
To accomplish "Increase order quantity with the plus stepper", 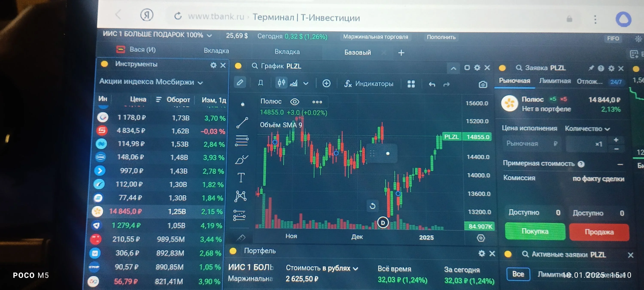I will coord(616,140).
